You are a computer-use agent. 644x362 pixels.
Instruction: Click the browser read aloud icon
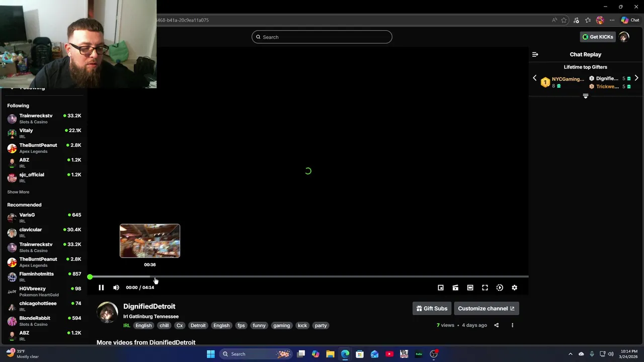click(x=554, y=20)
